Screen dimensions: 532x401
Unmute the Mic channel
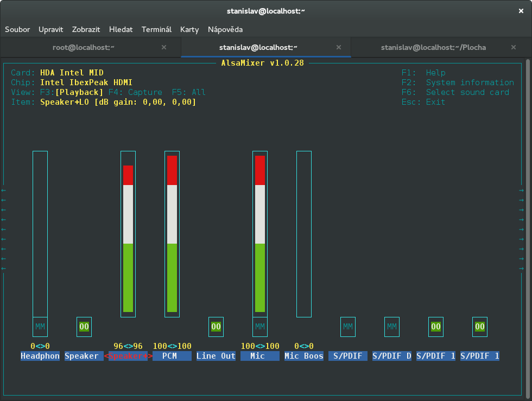[260, 327]
